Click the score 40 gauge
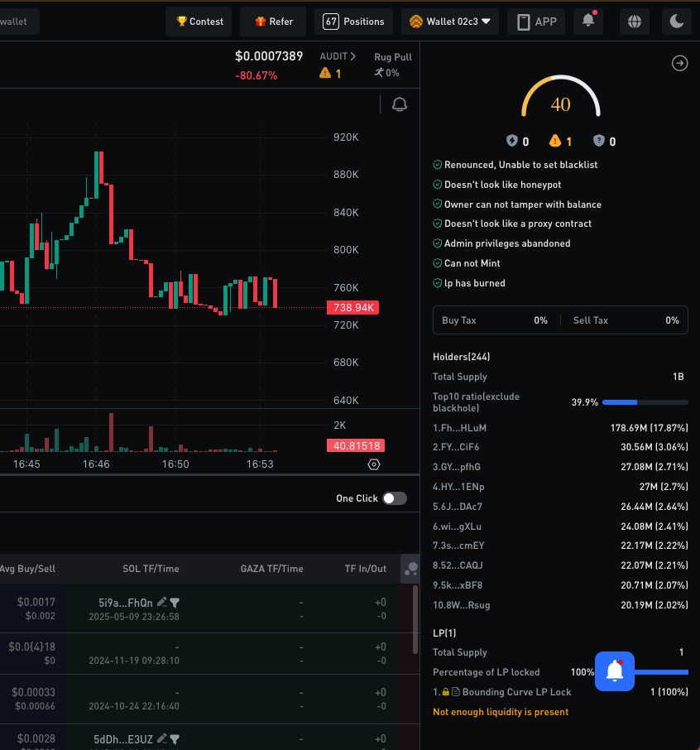The image size is (700, 750). [x=560, y=97]
